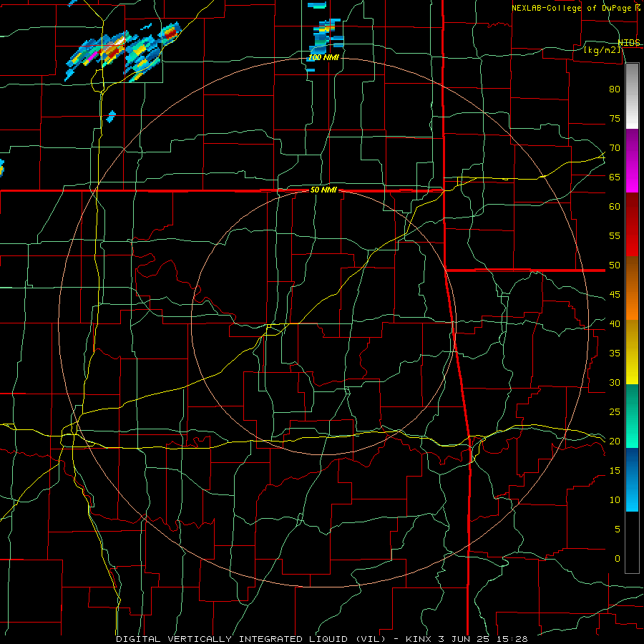This screenshot has width=644, height=644.
Task: Pick the white-gray segment of the VIL color bar
Action: click(x=632, y=96)
